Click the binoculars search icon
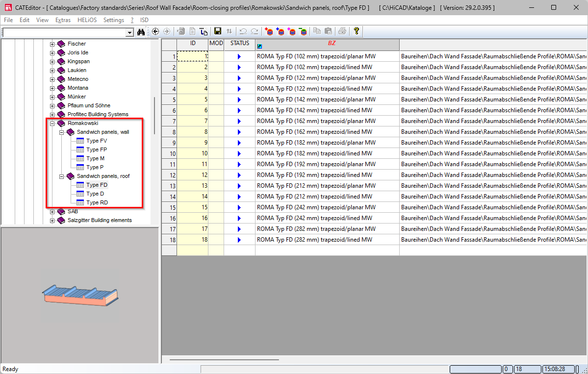 pos(141,32)
